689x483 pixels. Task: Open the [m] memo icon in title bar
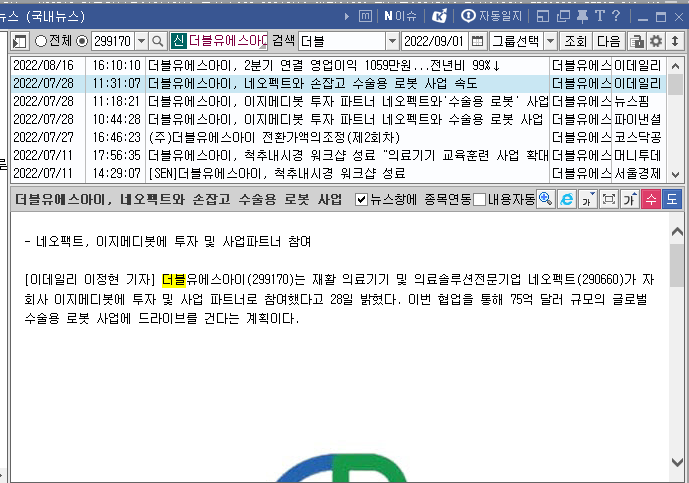pyautogui.click(x=365, y=16)
